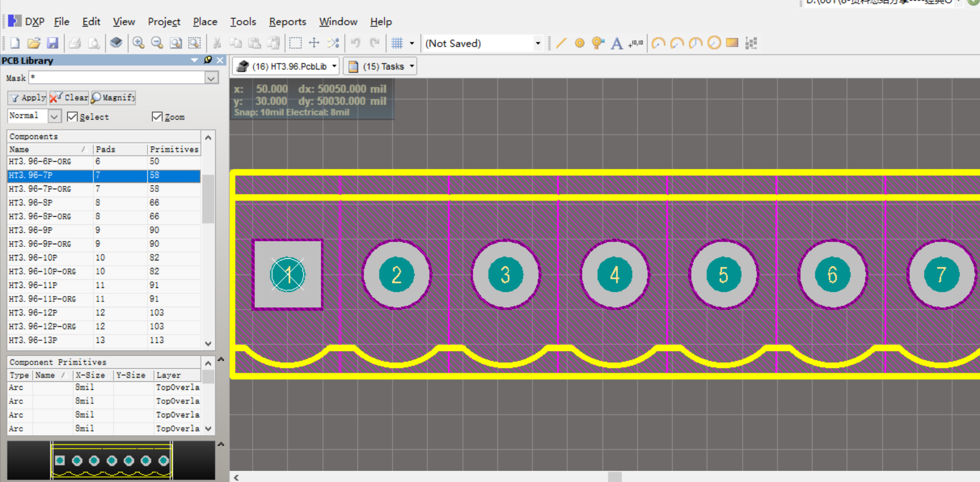This screenshot has width=980, height=482.
Task: Click the Redo arrow icon
Action: click(x=375, y=43)
